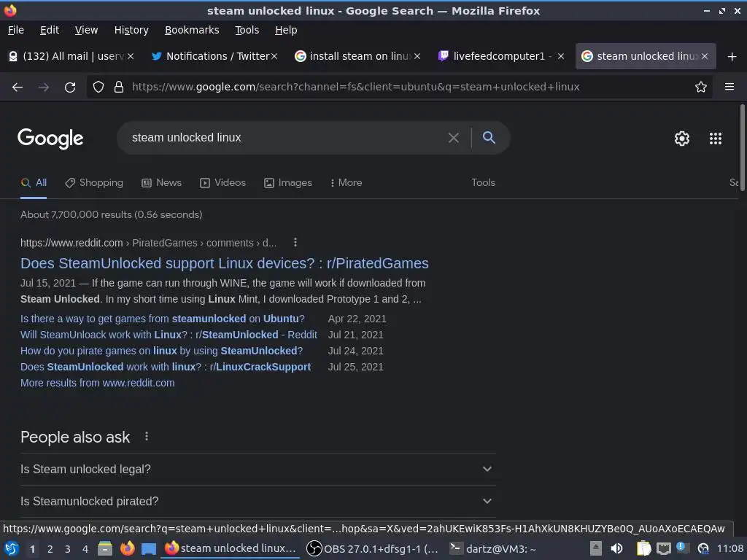The width and height of the screenshot is (747, 560).
Task: Filter results by Videos
Action: [x=222, y=183]
